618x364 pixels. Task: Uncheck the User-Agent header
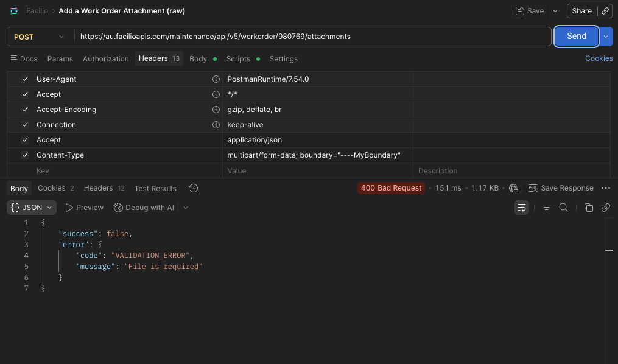(x=25, y=79)
